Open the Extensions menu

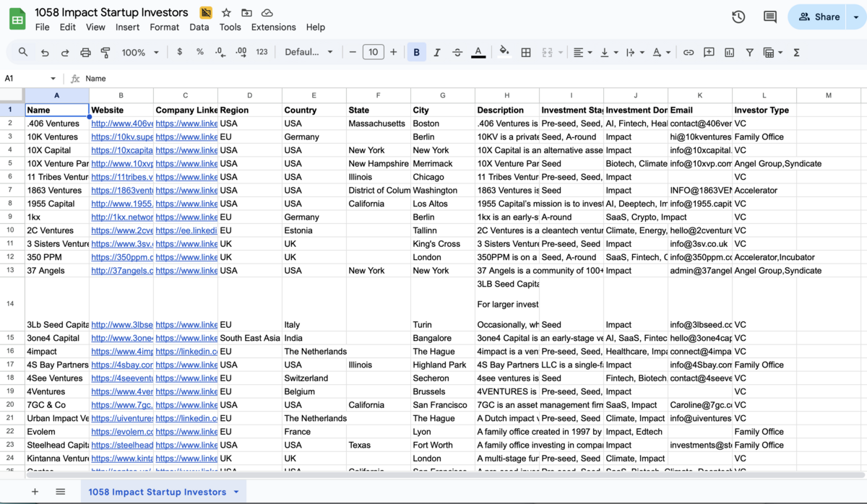[273, 27]
